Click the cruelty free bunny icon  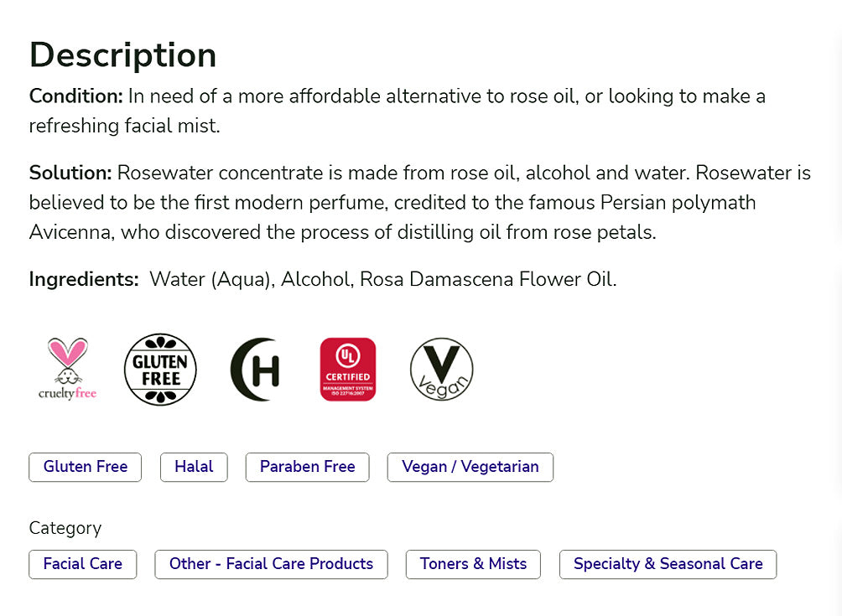[67, 369]
